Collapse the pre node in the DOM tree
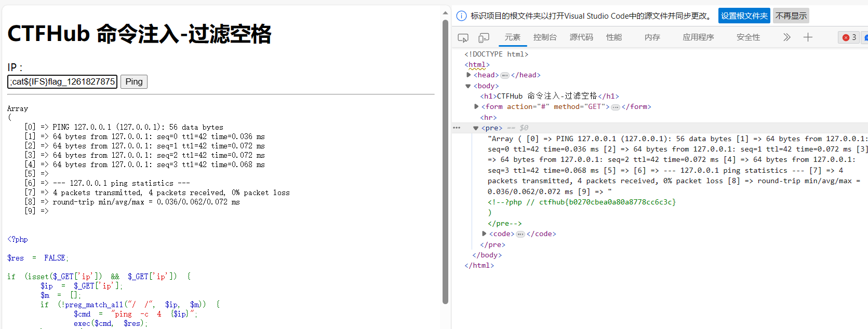This screenshot has width=868, height=329. 476,128
